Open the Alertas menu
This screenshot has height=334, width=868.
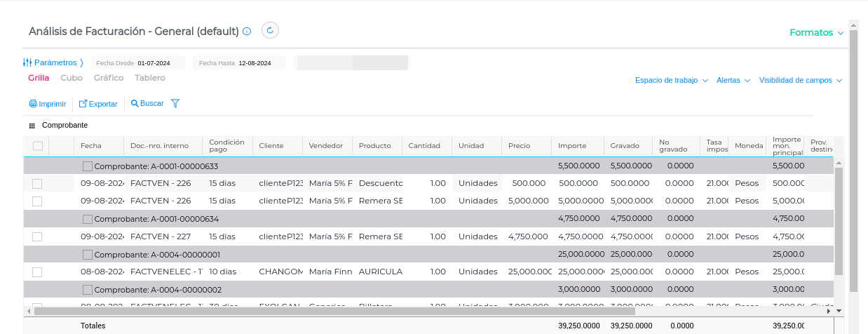point(733,81)
